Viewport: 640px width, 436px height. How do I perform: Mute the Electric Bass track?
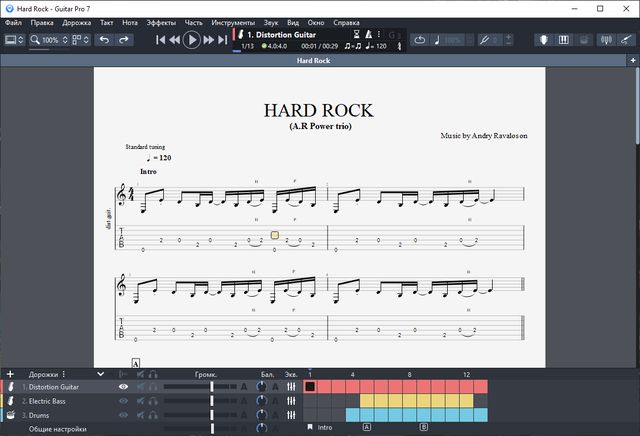[141, 401]
